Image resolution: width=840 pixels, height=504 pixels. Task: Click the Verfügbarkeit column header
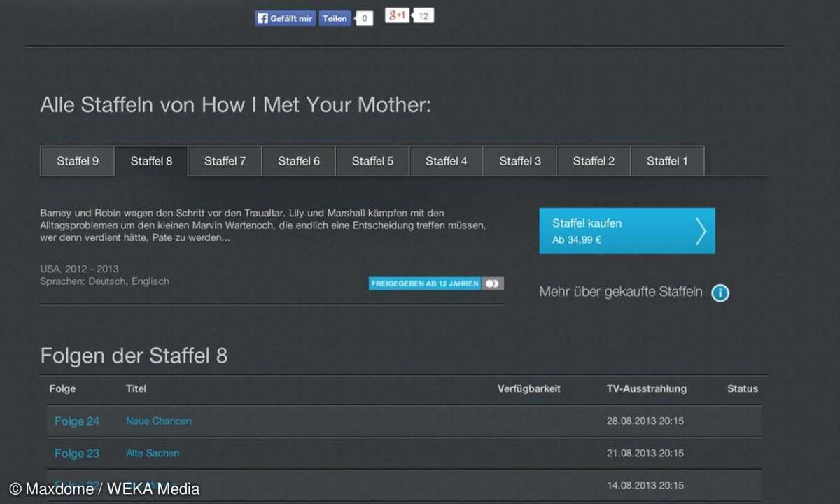[x=529, y=388]
